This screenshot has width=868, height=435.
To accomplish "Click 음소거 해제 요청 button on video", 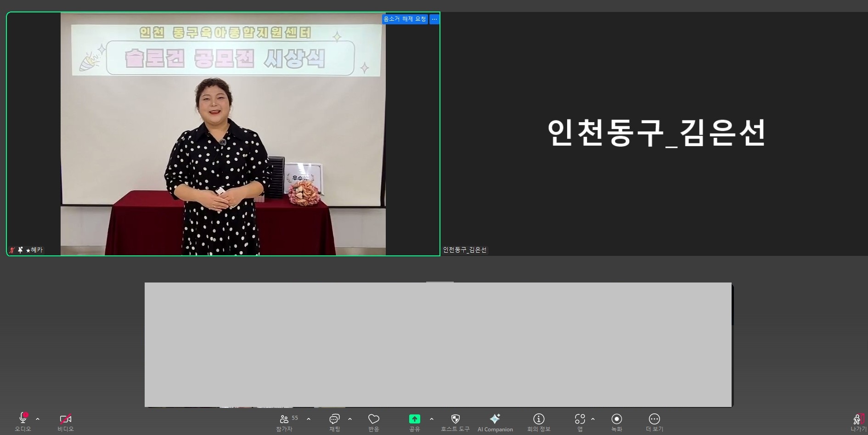I will (405, 19).
